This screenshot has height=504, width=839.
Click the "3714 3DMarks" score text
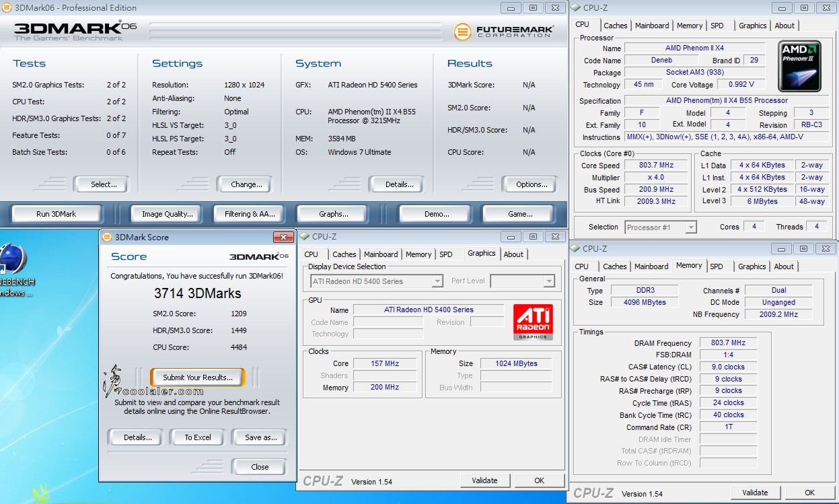tap(197, 293)
